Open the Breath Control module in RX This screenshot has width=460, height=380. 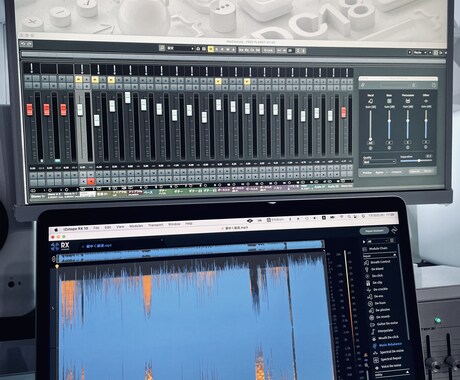(x=376, y=262)
